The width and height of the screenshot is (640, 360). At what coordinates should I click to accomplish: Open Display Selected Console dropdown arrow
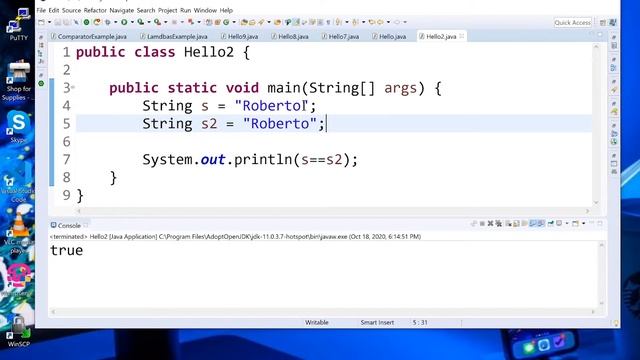567,224
